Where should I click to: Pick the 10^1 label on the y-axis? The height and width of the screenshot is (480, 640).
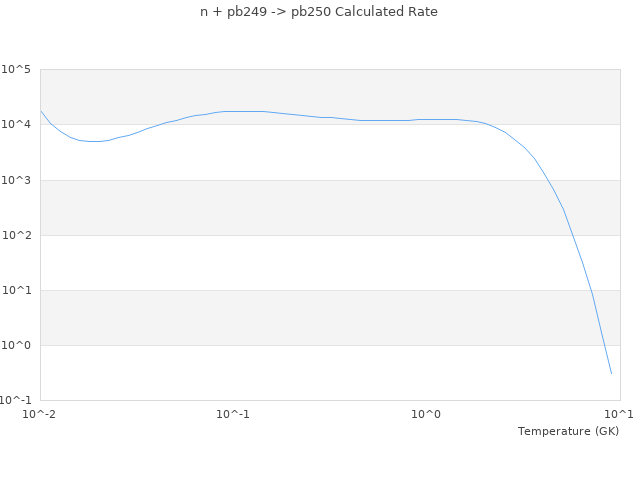[x=16, y=290]
